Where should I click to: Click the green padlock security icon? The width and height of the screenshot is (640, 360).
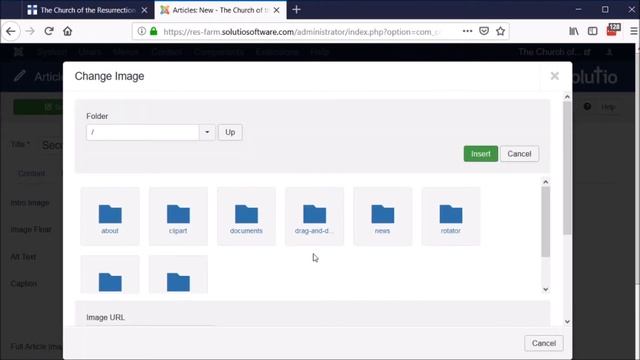tap(153, 31)
